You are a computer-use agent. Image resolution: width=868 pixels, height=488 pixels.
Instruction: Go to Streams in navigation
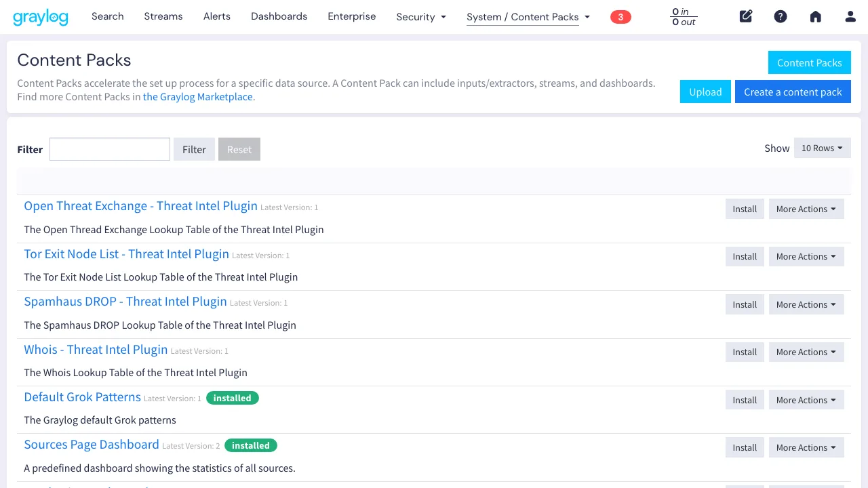[163, 16]
